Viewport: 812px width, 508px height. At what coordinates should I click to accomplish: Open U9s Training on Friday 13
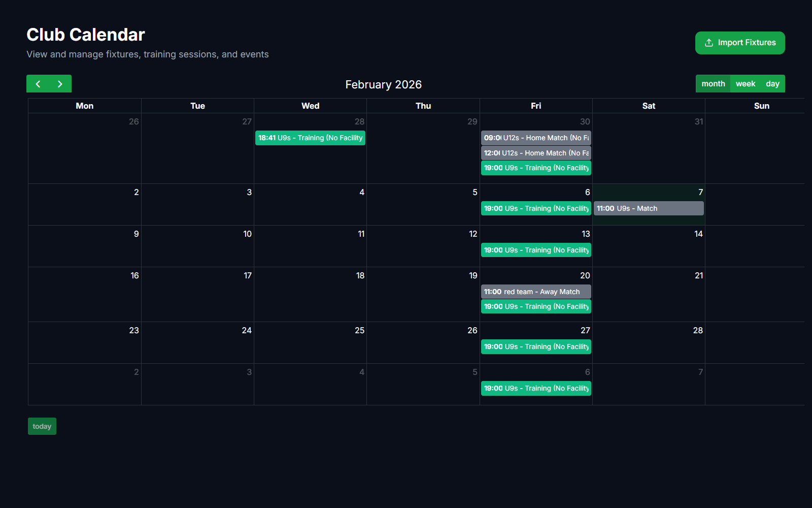536,250
